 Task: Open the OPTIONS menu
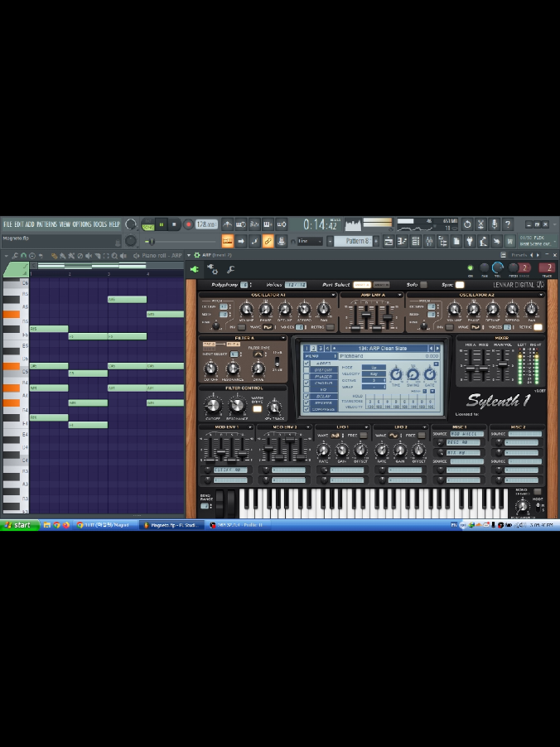tap(81, 224)
